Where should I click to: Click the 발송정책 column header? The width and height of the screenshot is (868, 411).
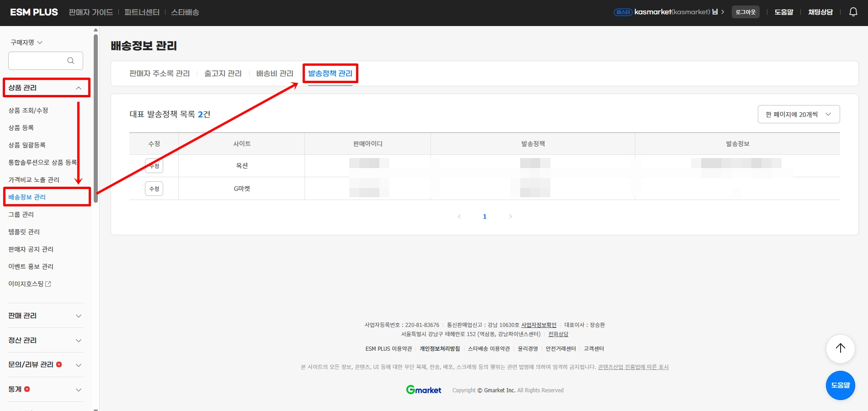[533, 144]
